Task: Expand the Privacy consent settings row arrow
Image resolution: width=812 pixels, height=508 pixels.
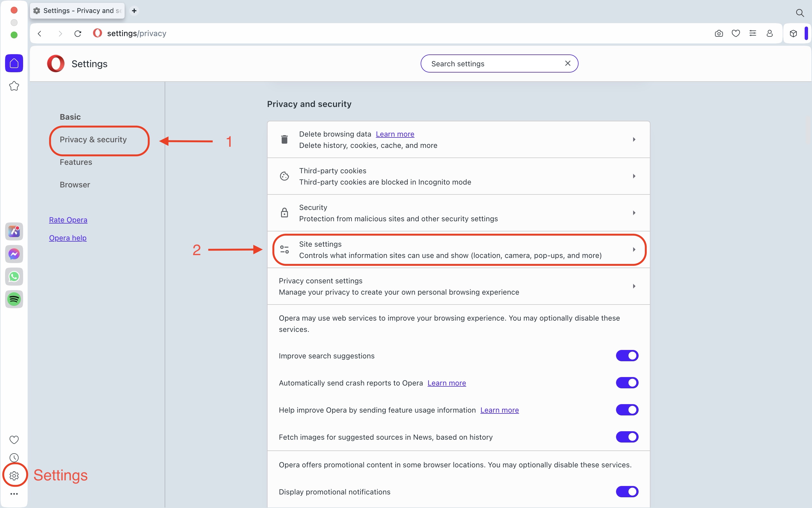Action: (634, 286)
